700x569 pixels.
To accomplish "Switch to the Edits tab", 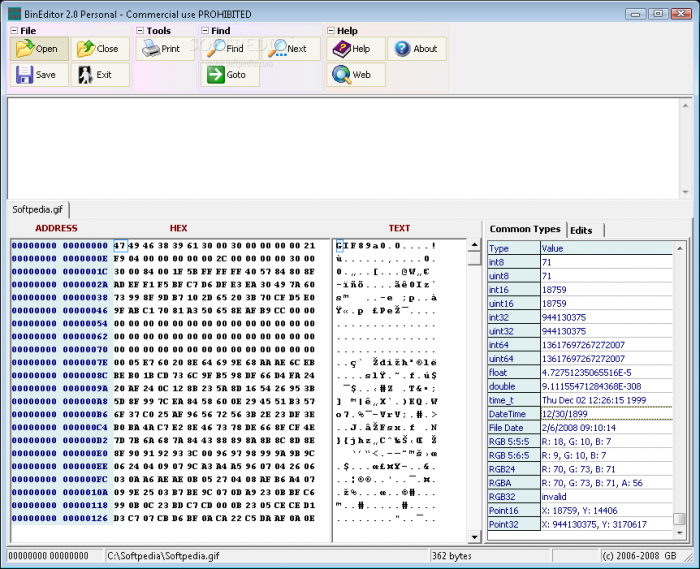I will (581, 230).
